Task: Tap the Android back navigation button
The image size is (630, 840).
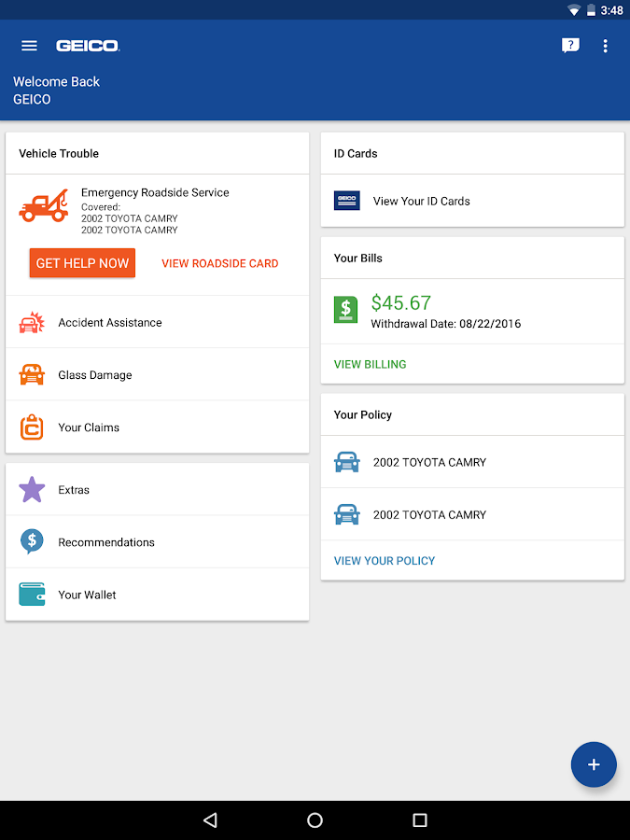Action: (210, 819)
